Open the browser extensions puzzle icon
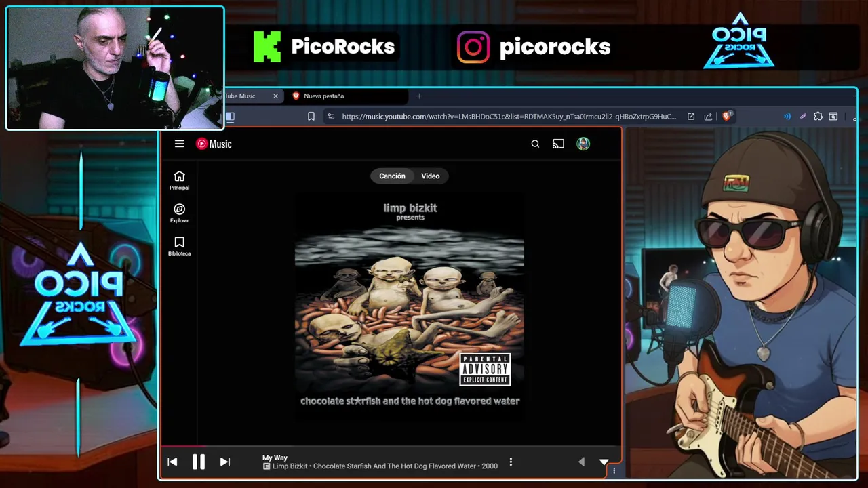The height and width of the screenshot is (488, 868). (x=818, y=117)
